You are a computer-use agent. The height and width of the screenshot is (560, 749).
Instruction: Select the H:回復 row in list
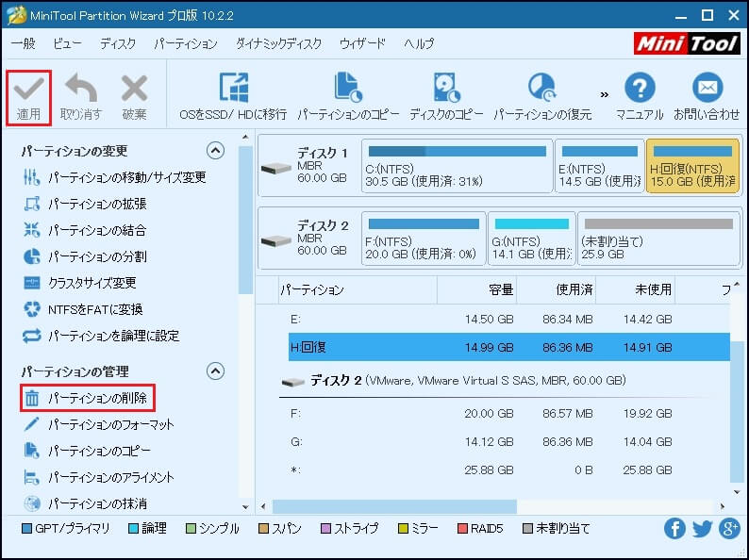coord(508,347)
